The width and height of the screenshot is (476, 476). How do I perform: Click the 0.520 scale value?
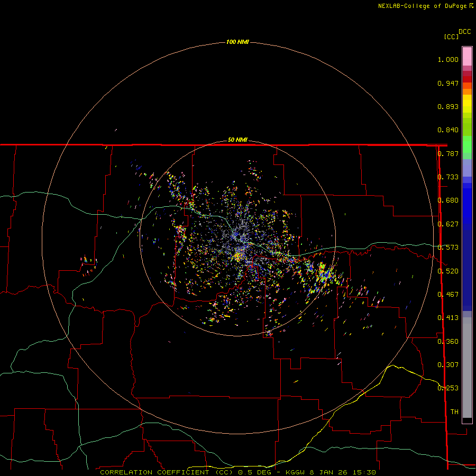coord(448,271)
